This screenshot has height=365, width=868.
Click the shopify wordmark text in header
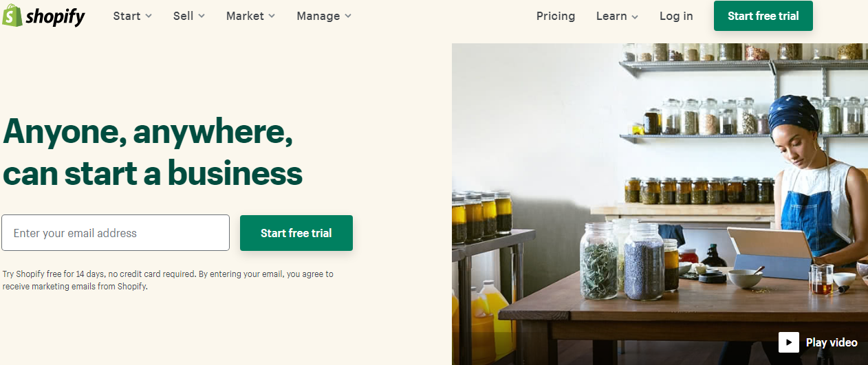[x=56, y=16]
